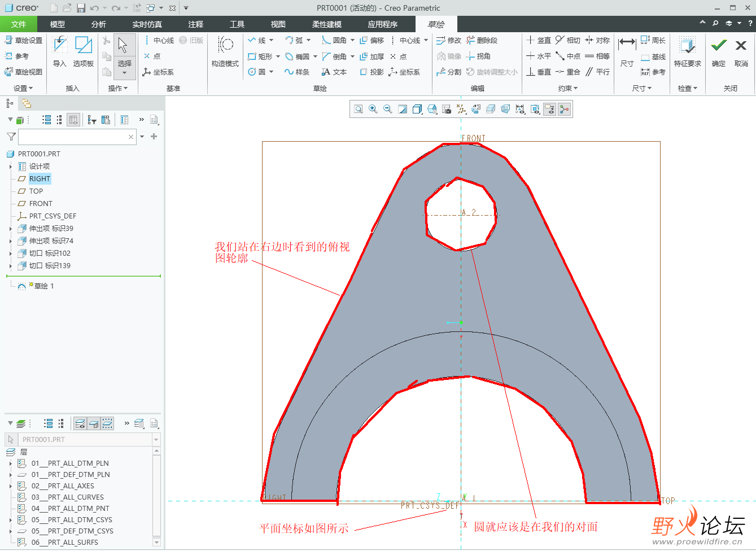Open the 文件 menu tab
Image resolution: width=756 pixels, height=551 pixels.
tap(19, 24)
